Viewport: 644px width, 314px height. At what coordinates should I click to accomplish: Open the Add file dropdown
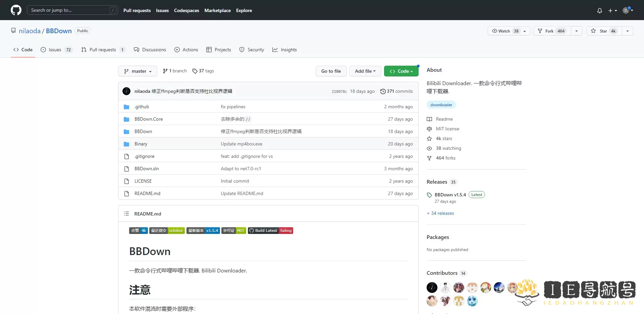click(x=365, y=71)
